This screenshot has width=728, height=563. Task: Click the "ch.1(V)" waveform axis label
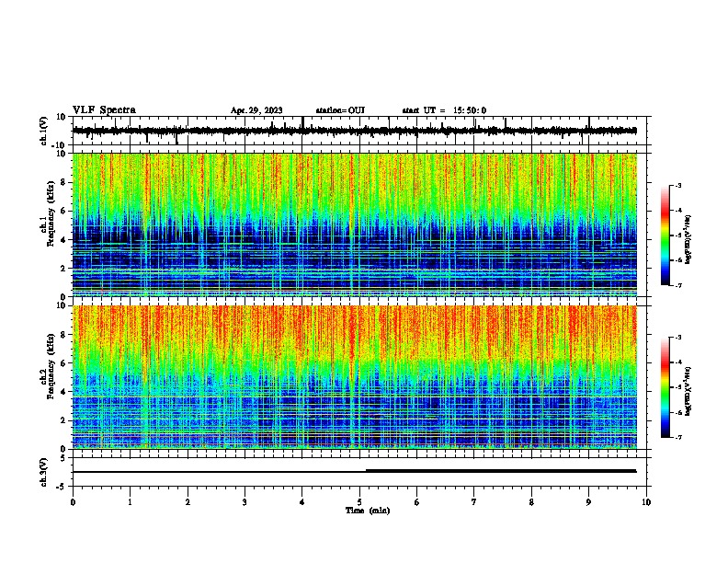coord(44,131)
